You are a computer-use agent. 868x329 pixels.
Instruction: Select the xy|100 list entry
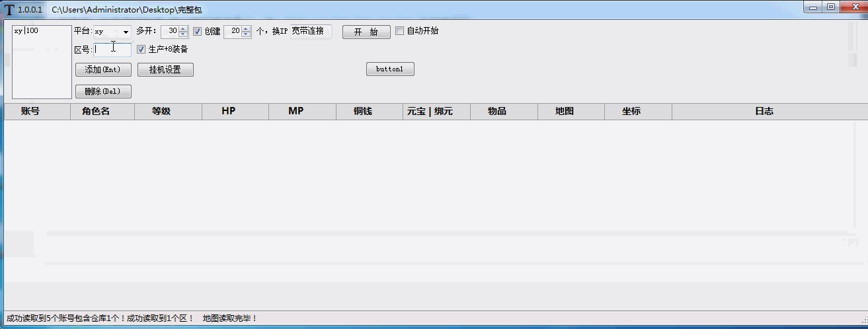click(26, 30)
